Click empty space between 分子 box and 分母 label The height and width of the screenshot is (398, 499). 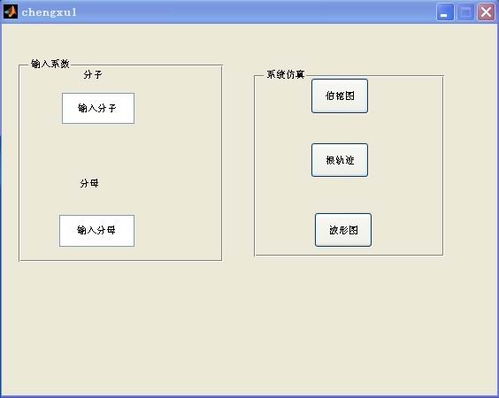click(98, 150)
